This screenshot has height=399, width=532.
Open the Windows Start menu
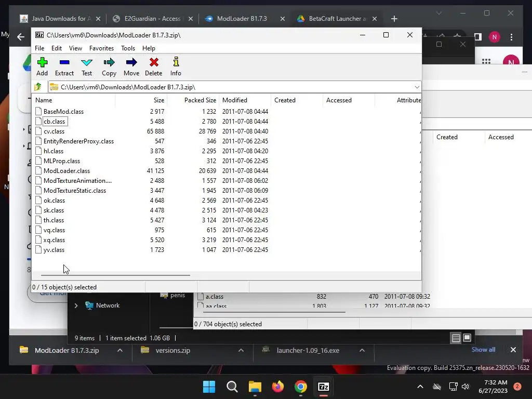point(209,387)
